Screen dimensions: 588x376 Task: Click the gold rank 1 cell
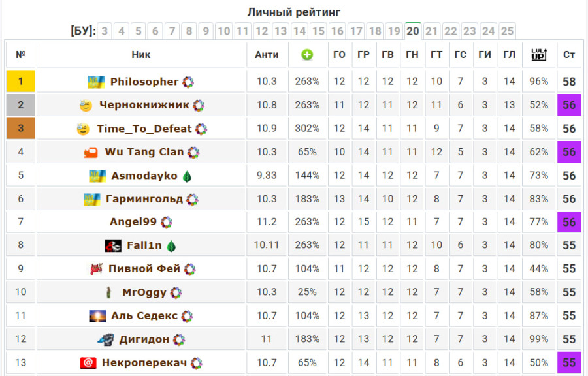point(21,82)
